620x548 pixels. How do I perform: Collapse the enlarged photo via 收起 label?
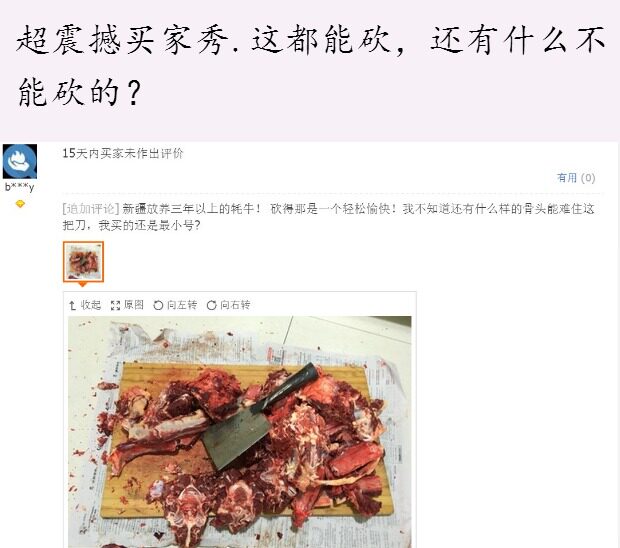[91, 305]
